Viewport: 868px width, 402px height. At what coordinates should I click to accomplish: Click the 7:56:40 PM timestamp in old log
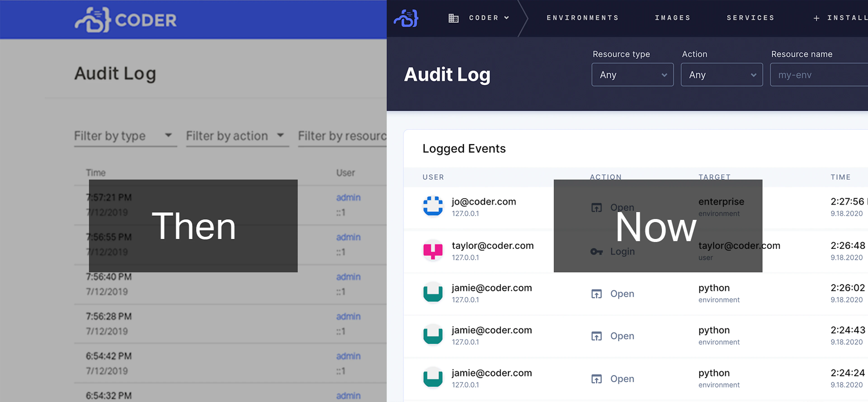(x=108, y=277)
